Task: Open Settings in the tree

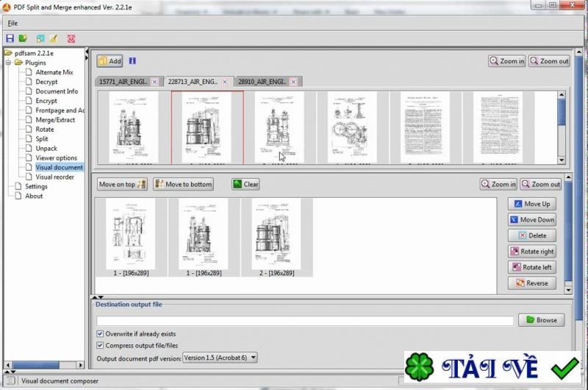Action: coord(36,187)
